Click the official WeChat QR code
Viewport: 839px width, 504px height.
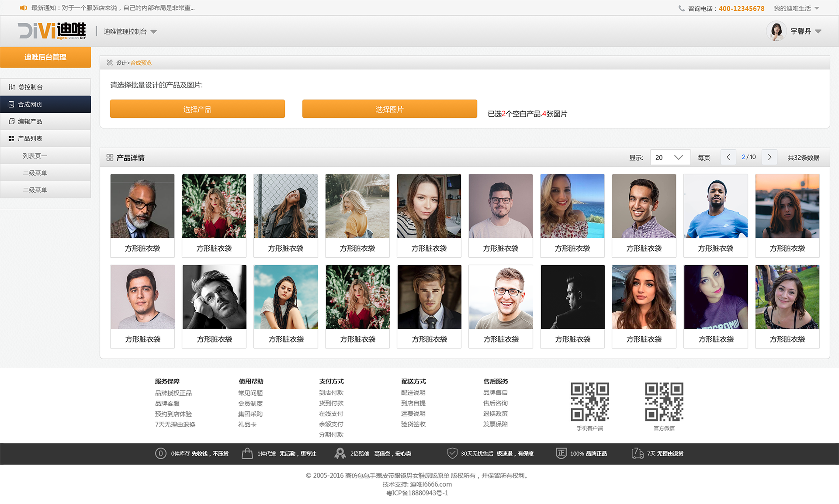tap(664, 401)
